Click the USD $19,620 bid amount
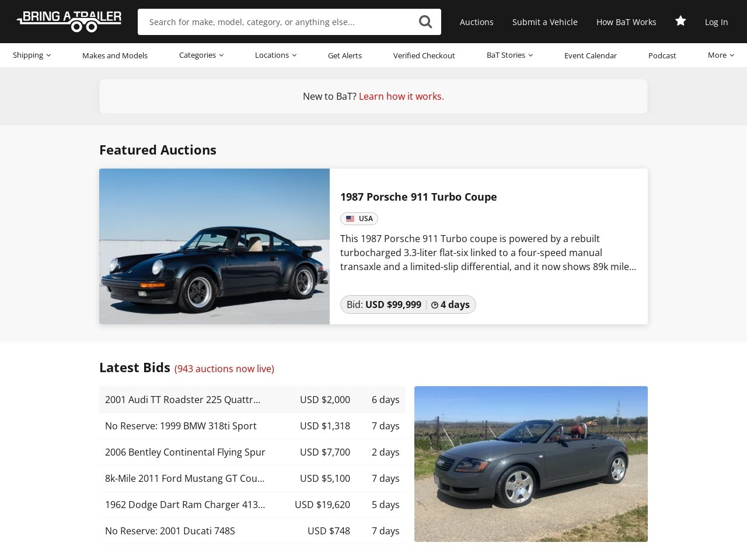This screenshot has height=560, width=747. (322, 505)
